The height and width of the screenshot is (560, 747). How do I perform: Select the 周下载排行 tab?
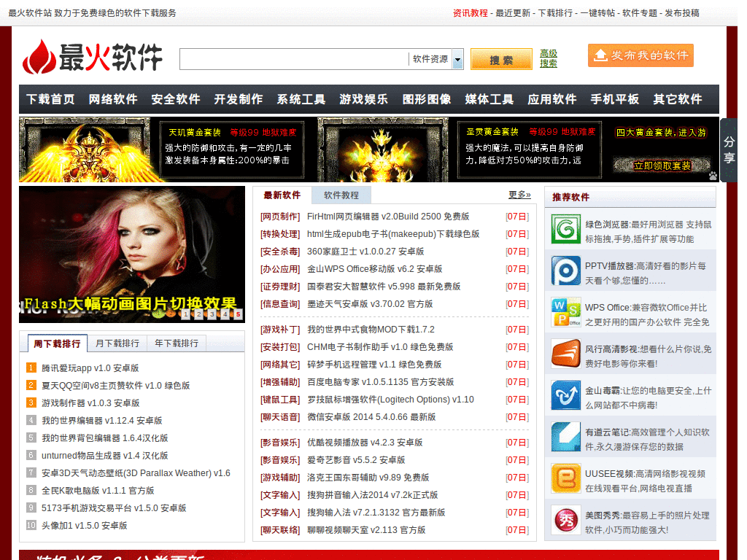(x=57, y=344)
